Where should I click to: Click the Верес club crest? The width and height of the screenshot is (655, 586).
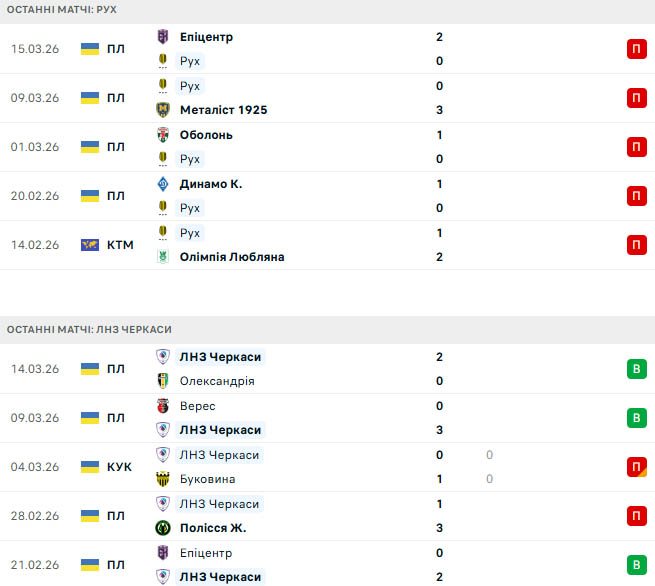163,406
